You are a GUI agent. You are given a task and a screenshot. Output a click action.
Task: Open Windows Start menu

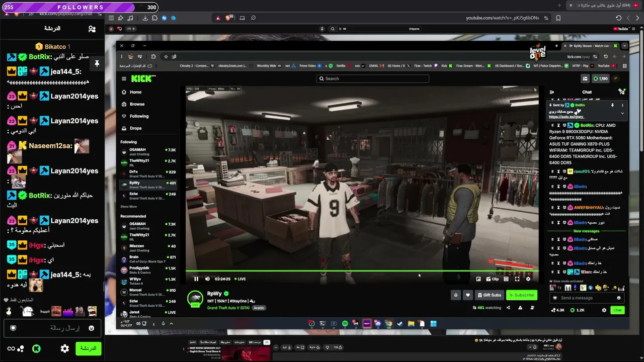click(x=433, y=324)
